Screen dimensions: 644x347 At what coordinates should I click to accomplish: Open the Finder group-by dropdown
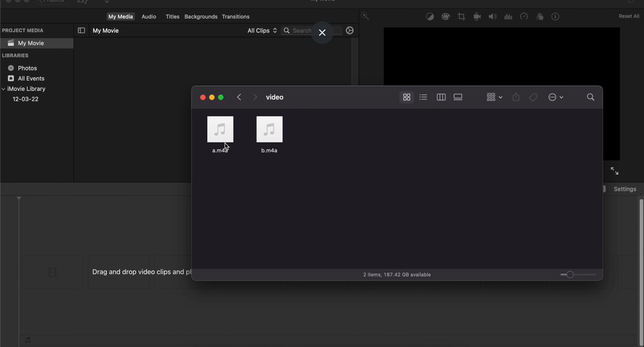point(494,97)
